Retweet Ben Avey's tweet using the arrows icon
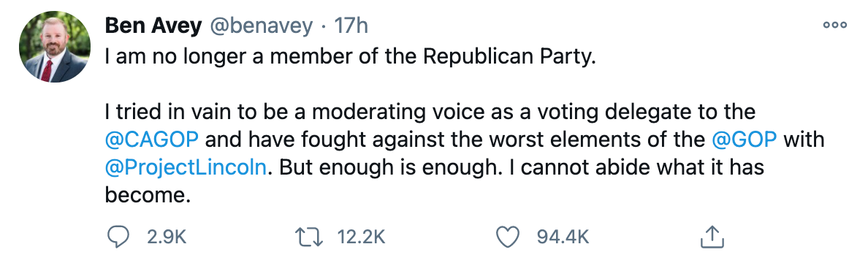The image size is (868, 263). [311, 237]
